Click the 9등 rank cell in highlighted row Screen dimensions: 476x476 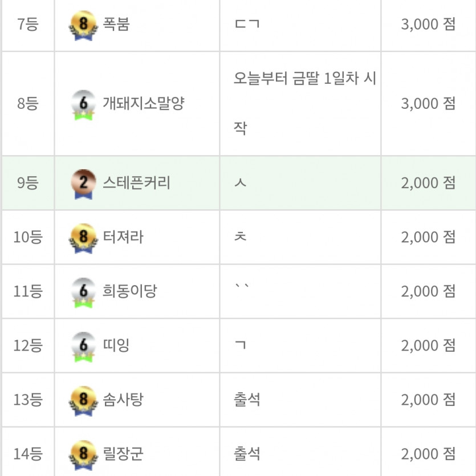click(x=28, y=183)
